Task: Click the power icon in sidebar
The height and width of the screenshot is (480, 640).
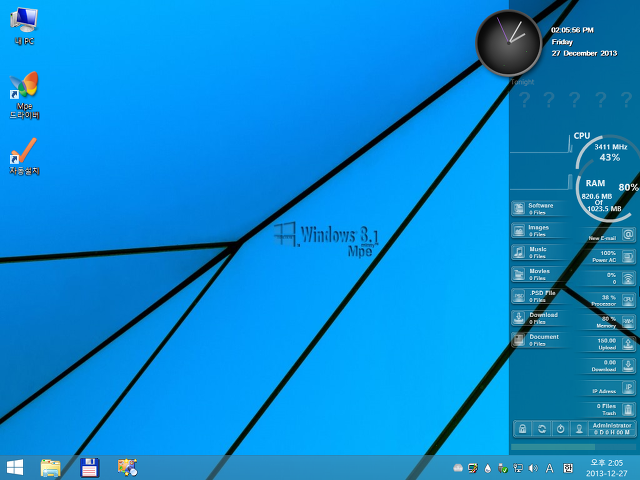Action: click(560, 429)
